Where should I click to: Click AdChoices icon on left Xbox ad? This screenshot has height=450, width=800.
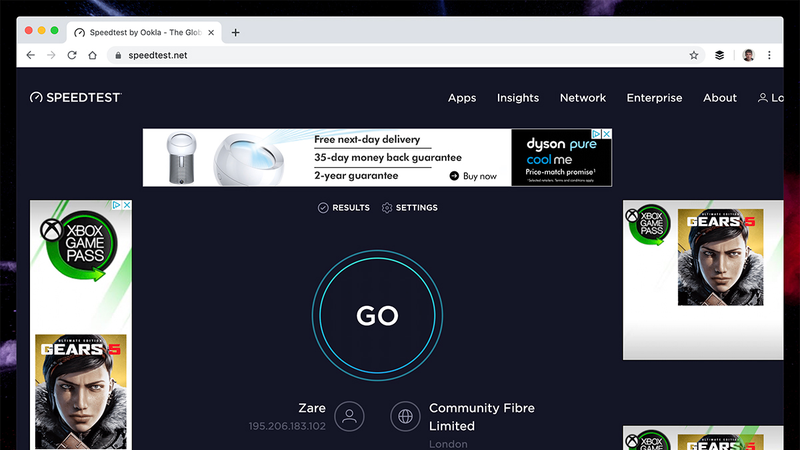[117, 205]
